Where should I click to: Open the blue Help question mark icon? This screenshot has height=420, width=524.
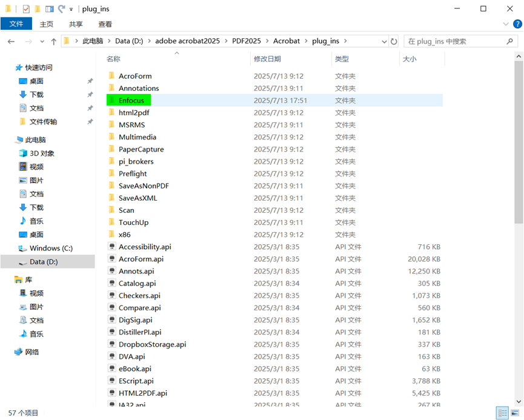click(517, 24)
